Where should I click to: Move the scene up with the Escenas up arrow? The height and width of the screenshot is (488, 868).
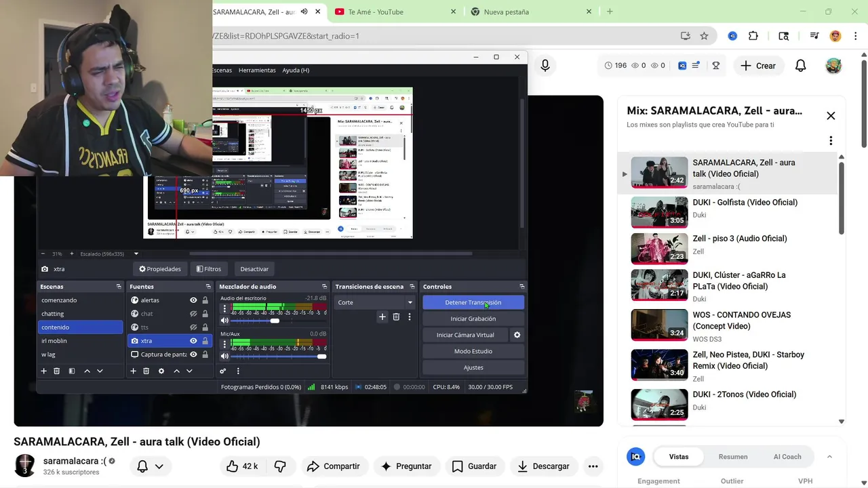(87, 371)
